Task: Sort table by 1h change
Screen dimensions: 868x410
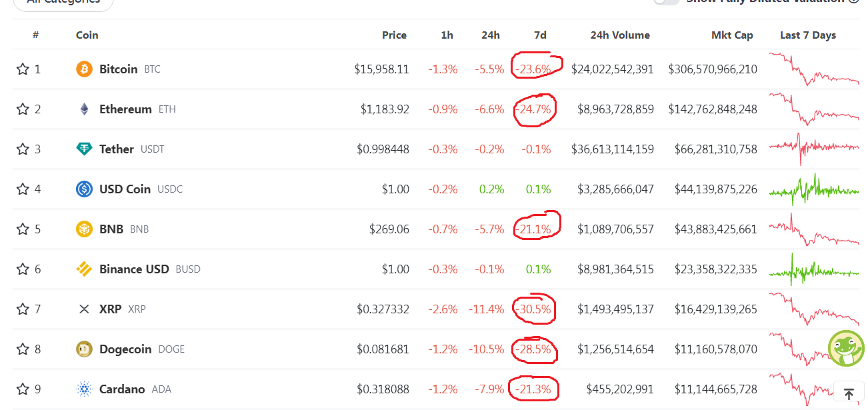Action: tap(447, 35)
